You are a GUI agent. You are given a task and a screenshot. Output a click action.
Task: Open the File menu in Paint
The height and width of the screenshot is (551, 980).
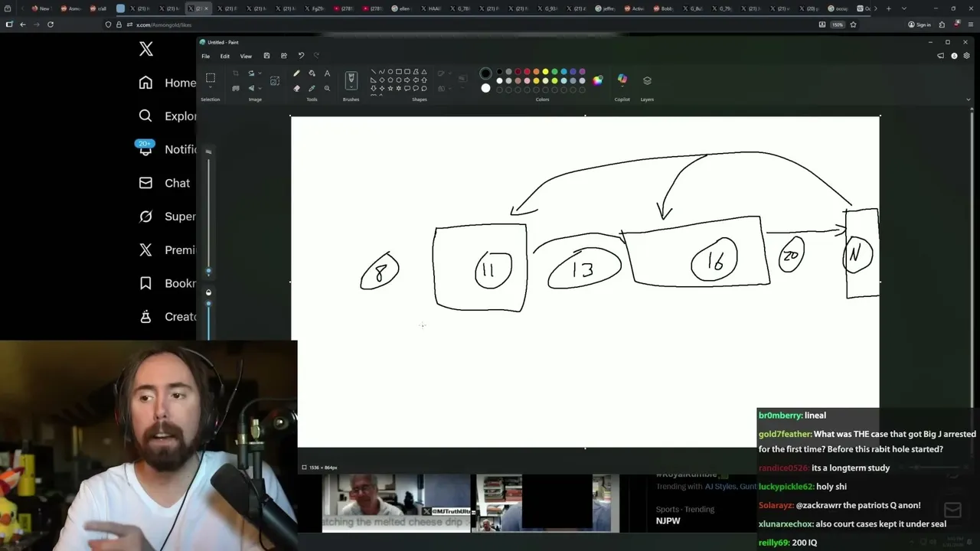click(205, 56)
